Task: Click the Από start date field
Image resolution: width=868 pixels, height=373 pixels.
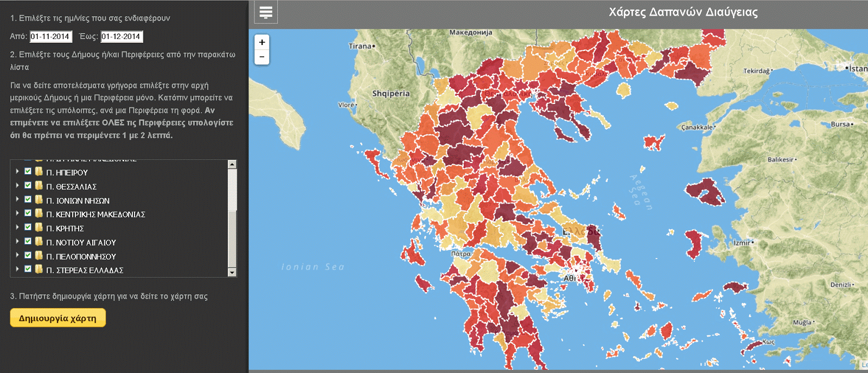Action: point(50,36)
